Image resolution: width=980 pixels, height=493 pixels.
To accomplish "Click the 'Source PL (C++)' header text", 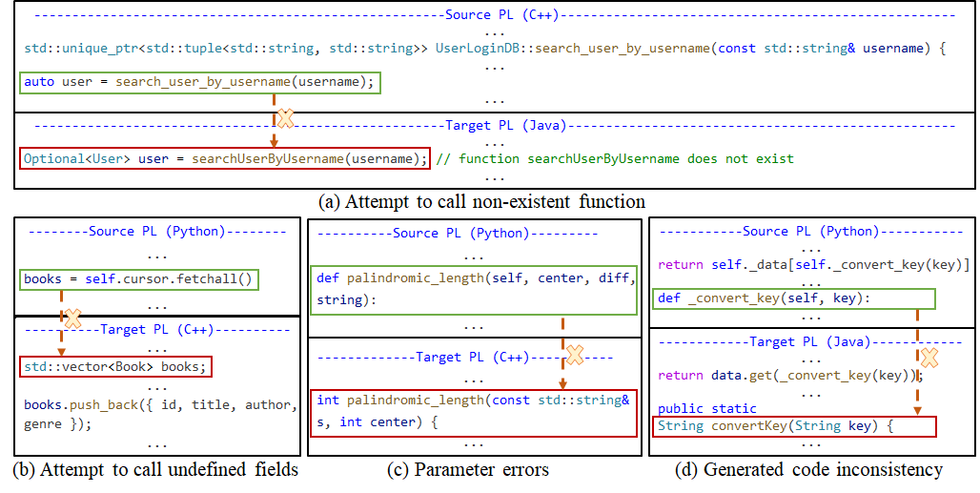I will click(501, 15).
